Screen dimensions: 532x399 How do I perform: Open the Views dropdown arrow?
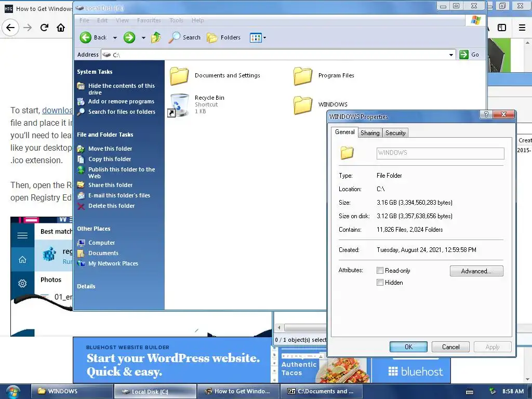point(264,37)
